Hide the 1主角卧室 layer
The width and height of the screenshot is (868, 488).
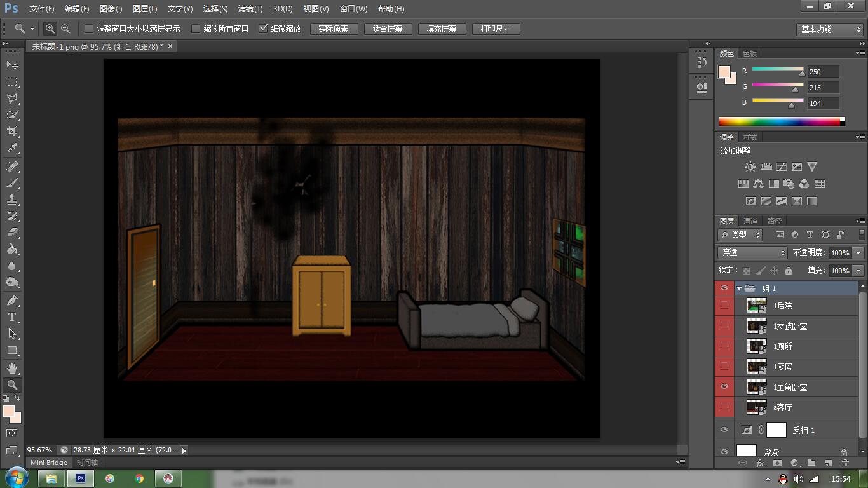tap(724, 386)
